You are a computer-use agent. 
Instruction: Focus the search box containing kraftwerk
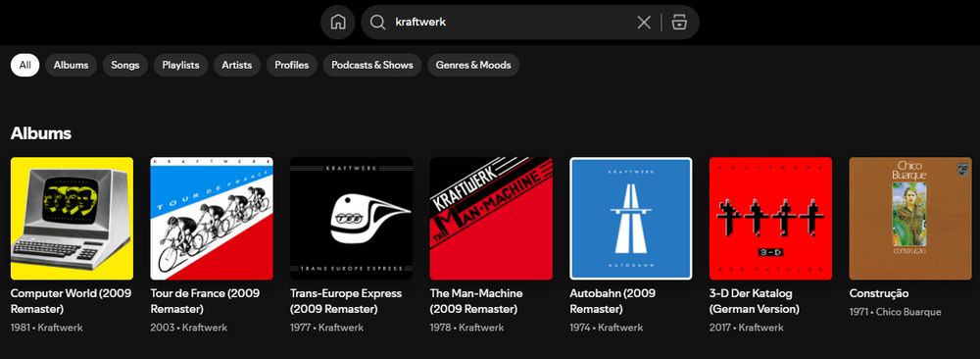[530, 23]
